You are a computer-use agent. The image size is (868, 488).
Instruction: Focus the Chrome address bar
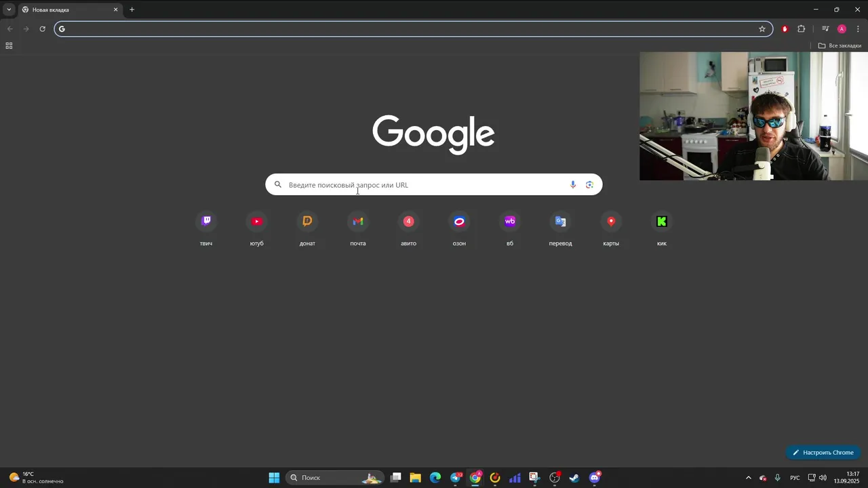pyautogui.click(x=413, y=29)
